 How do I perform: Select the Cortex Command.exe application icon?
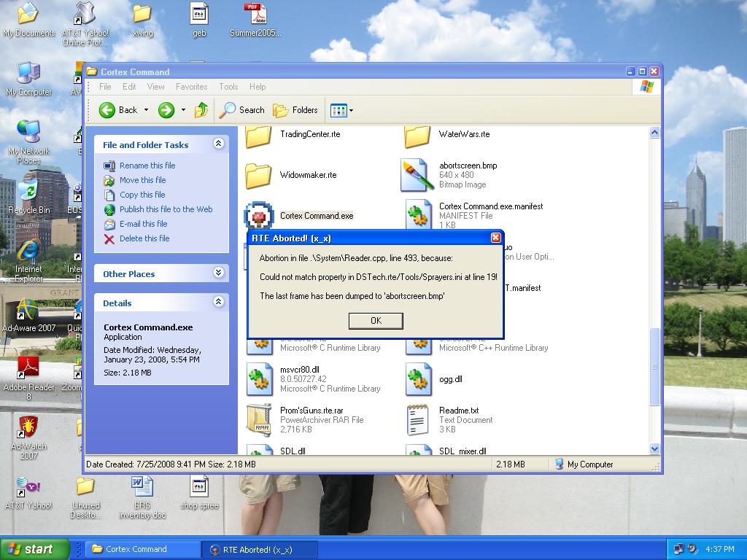pos(258,216)
